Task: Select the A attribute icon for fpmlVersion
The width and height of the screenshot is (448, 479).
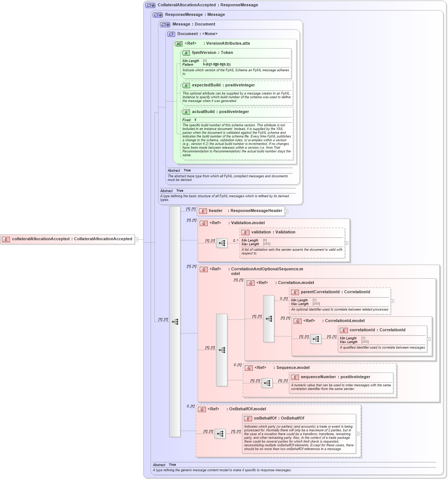Action: tap(186, 53)
